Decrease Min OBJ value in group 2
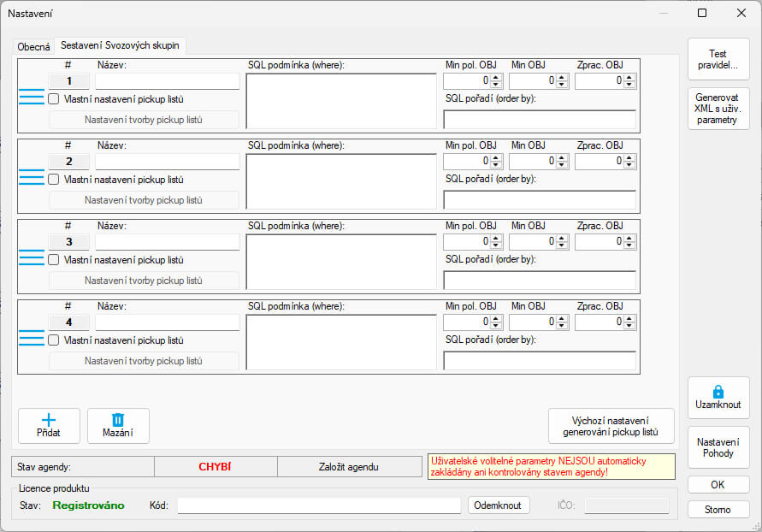 562,165
